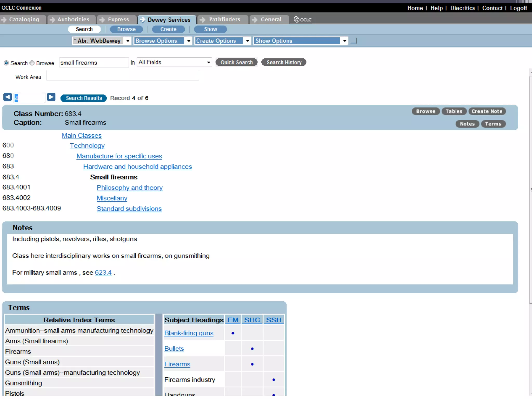
Task: Open the Pathfinders tab
Action: coord(224,19)
